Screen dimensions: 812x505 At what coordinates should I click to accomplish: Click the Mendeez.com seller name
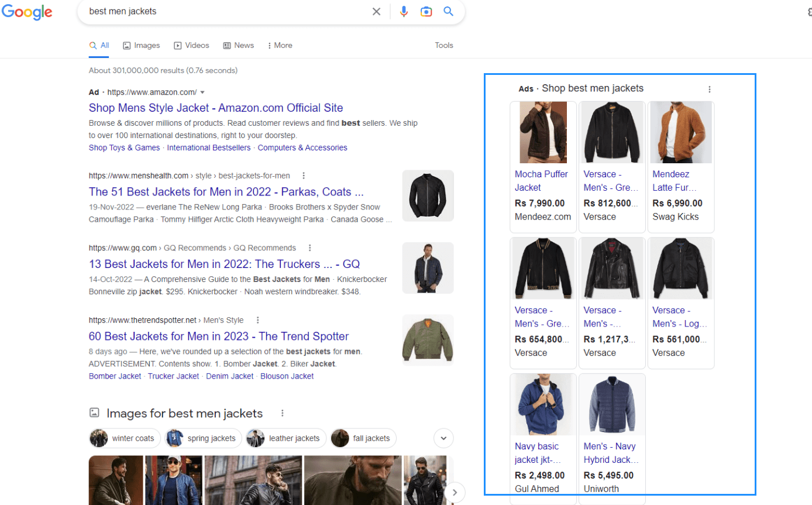tap(543, 217)
